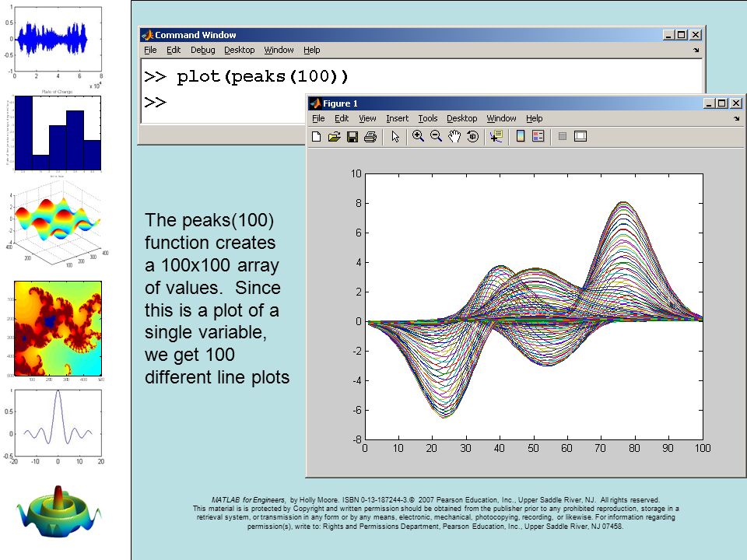Click the 3D sombrero surface thumbnail
Screen dimensions: 747x560
pyautogui.click(x=58, y=512)
